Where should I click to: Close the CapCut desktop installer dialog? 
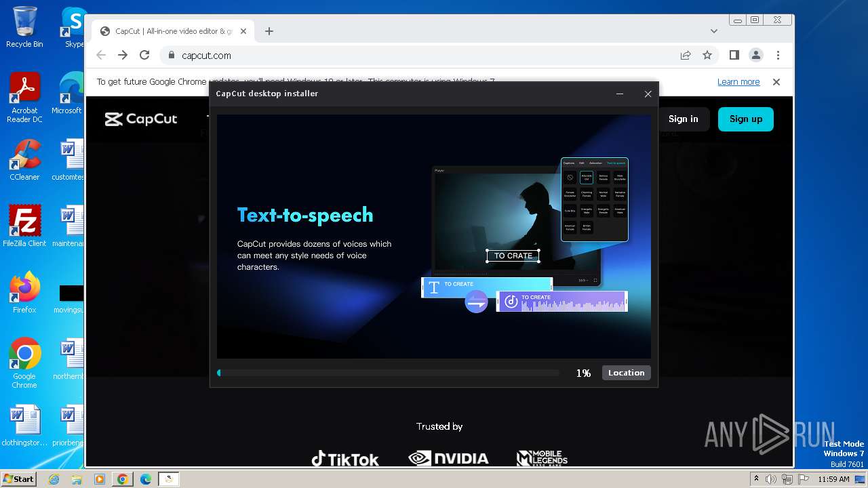648,94
